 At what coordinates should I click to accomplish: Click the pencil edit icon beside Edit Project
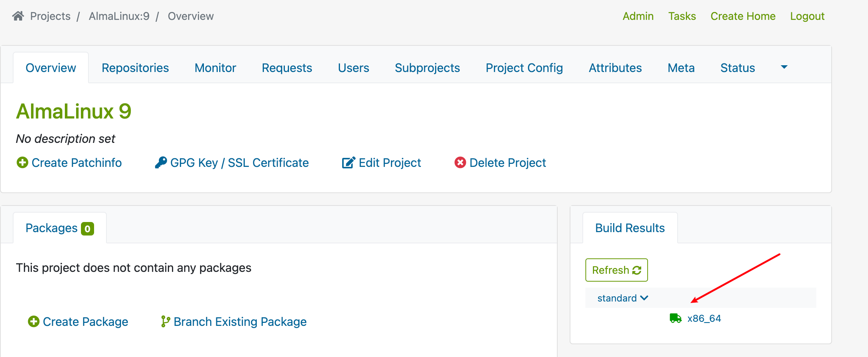[x=349, y=163]
